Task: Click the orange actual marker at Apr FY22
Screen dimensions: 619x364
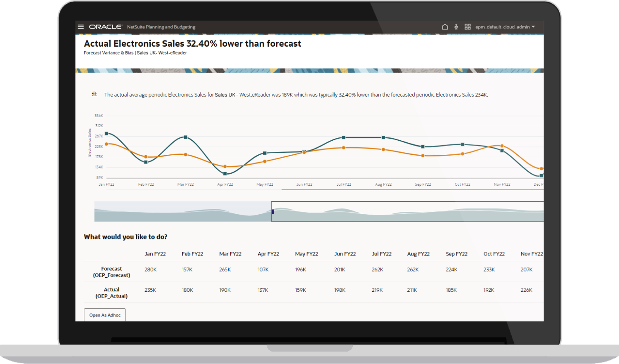Action: [225, 167]
